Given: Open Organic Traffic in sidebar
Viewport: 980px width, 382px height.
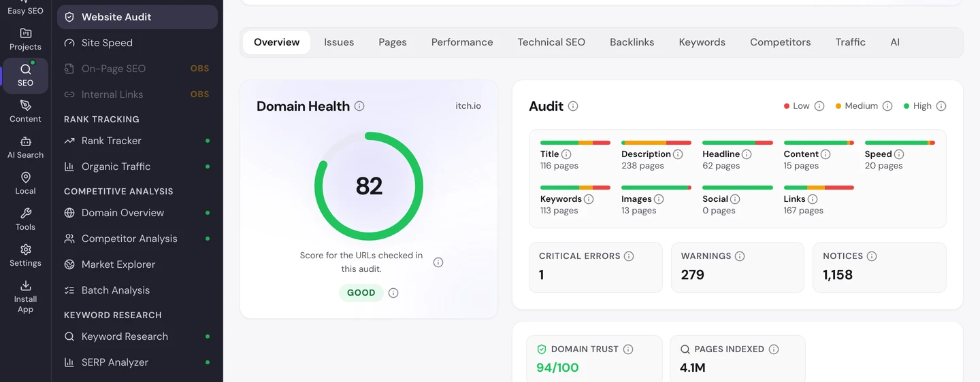Looking at the screenshot, I should (137, 167).
